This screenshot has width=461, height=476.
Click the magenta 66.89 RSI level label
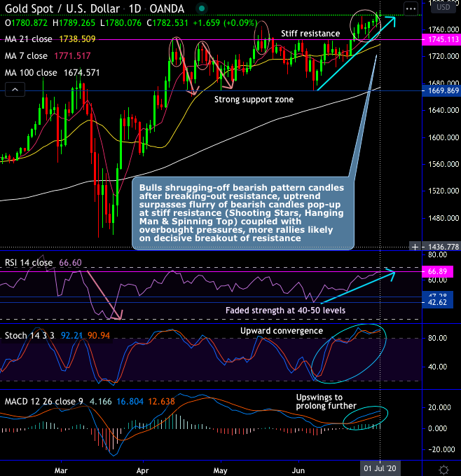pyautogui.click(x=437, y=271)
